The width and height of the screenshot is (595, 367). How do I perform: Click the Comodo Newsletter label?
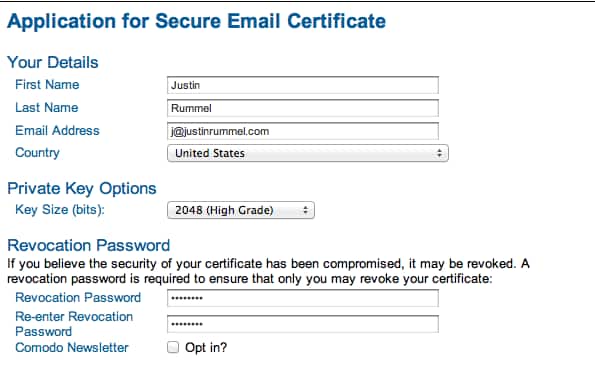tap(72, 347)
